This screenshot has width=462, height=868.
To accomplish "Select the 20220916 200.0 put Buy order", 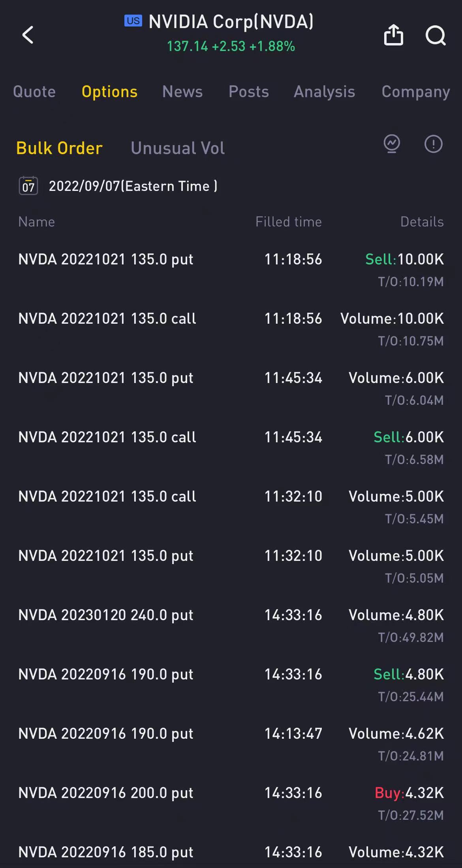I will pyautogui.click(x=106, y=793).
